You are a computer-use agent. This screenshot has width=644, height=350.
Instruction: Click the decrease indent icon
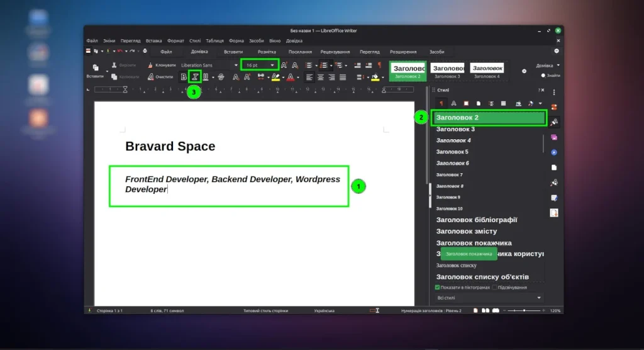click(369, 65)
